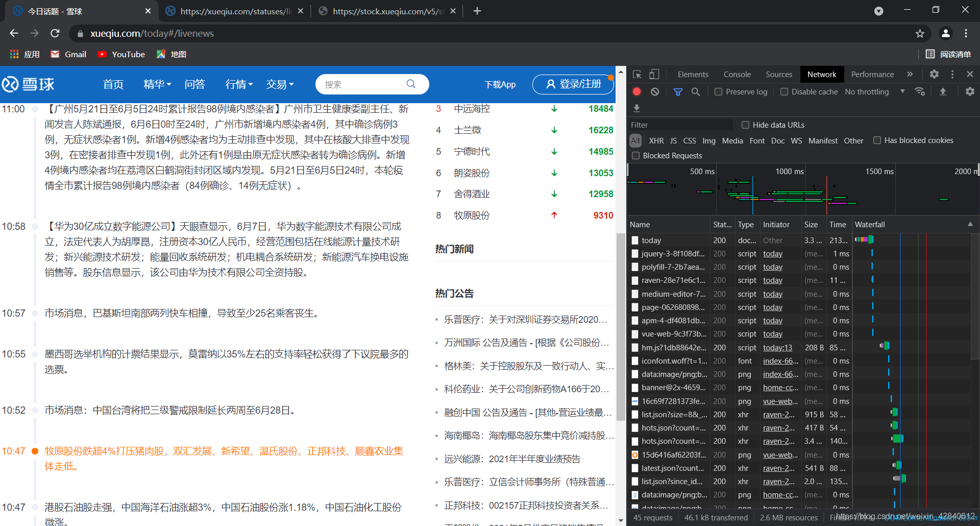The width and height of the screenshot is (980, 526).
Task: Stop recording network log
Action: click(x=636, y=92)
